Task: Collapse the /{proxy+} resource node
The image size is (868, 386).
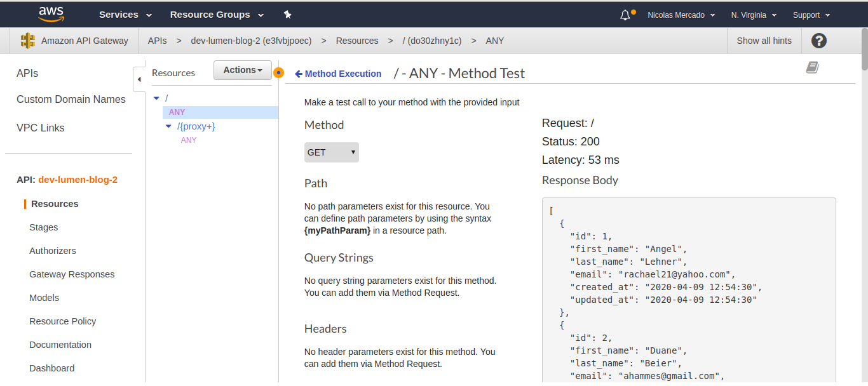Action: pos(168,126)
